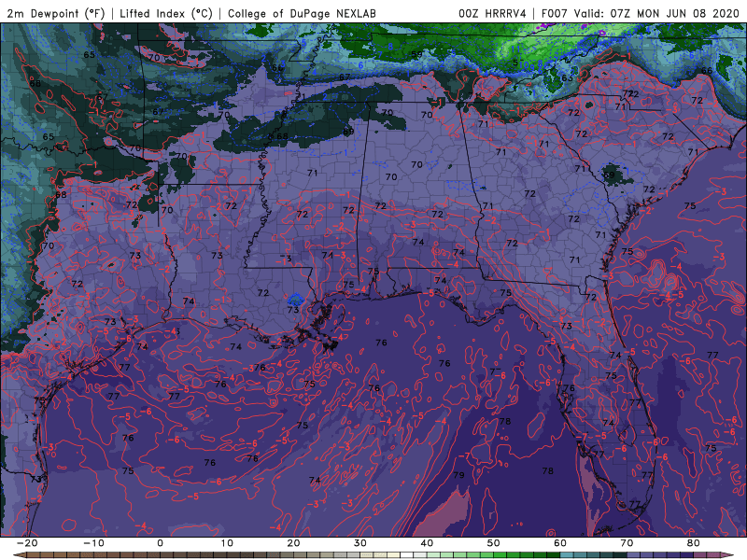Click the right arrow end of the color bar
Viewport: 747px width, 560px height.
click(728, 555)
